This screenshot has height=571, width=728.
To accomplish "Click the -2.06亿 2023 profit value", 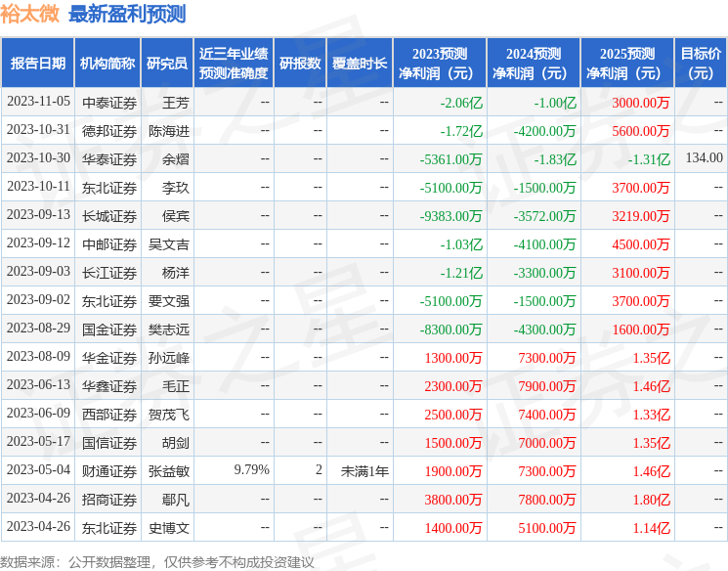I will [x=461, y=103].
